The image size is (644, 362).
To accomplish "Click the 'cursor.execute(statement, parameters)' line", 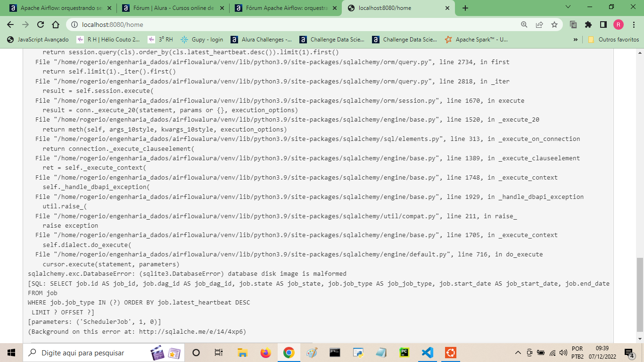I will pos(111,264).
